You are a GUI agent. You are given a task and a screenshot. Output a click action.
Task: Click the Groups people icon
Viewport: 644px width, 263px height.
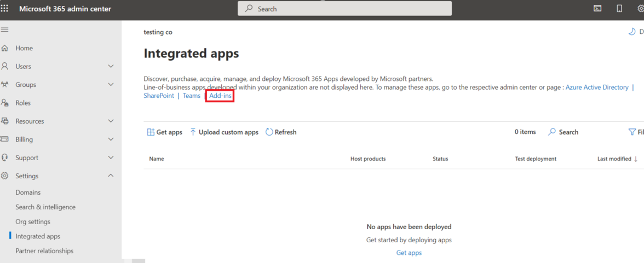pyautogui.click(x=5, y=85)
